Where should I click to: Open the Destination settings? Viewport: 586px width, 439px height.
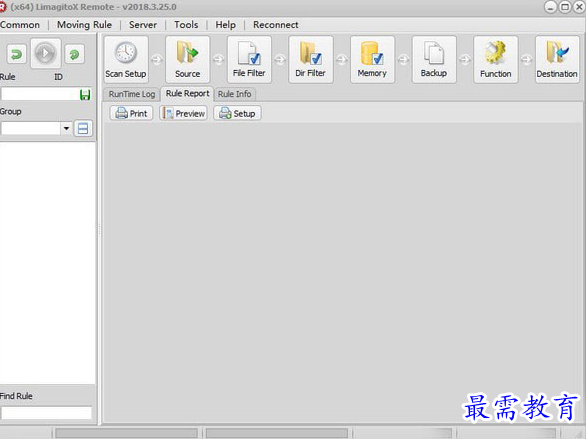tap(557, 59)
